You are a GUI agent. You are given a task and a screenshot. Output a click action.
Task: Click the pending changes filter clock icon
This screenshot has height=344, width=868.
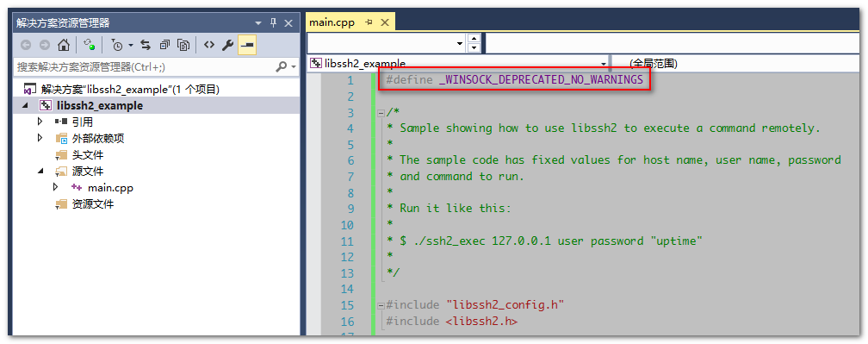click(117, 45)
